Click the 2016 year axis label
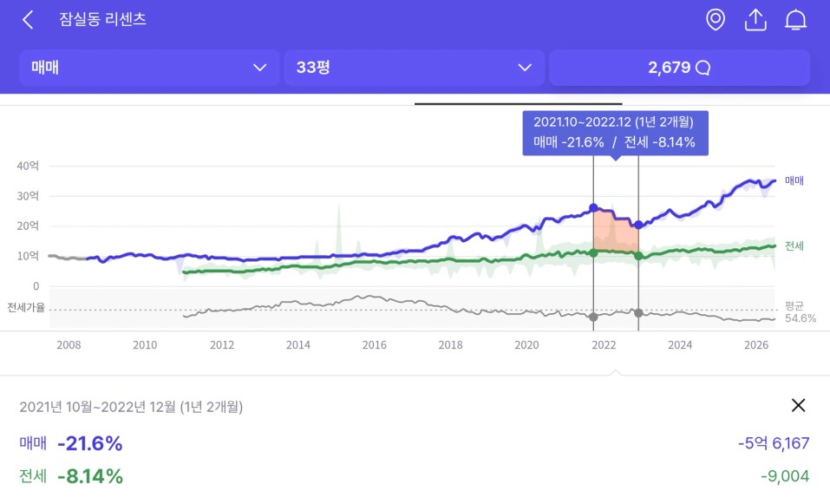The width and height of the screenshot is (830, 504). pos(375,345)
